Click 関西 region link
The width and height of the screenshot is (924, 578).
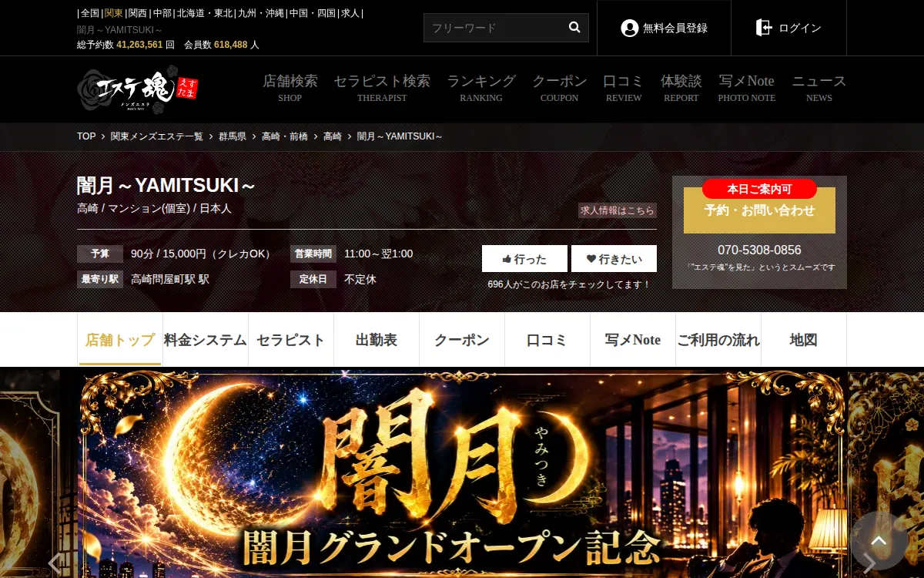[138, 13]
